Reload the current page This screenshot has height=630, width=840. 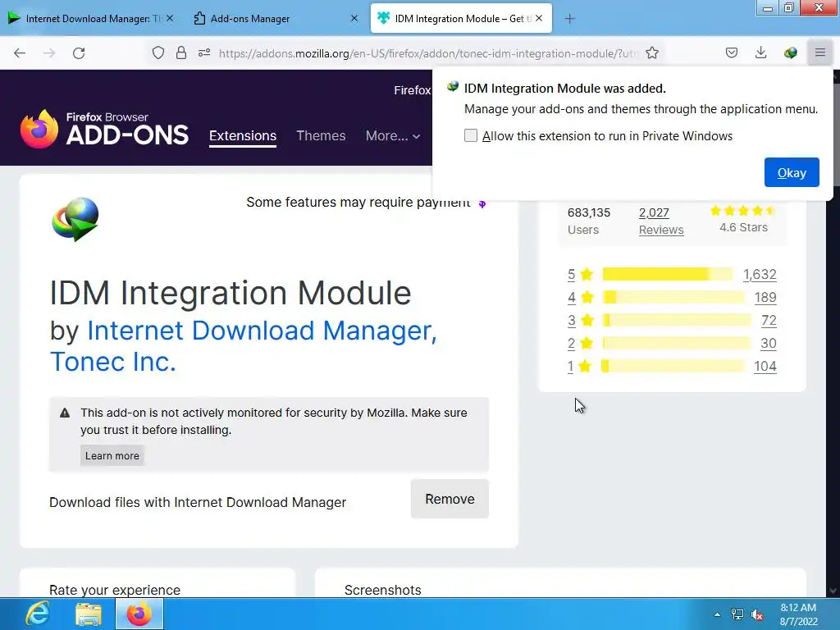click(x=79, y=52)
